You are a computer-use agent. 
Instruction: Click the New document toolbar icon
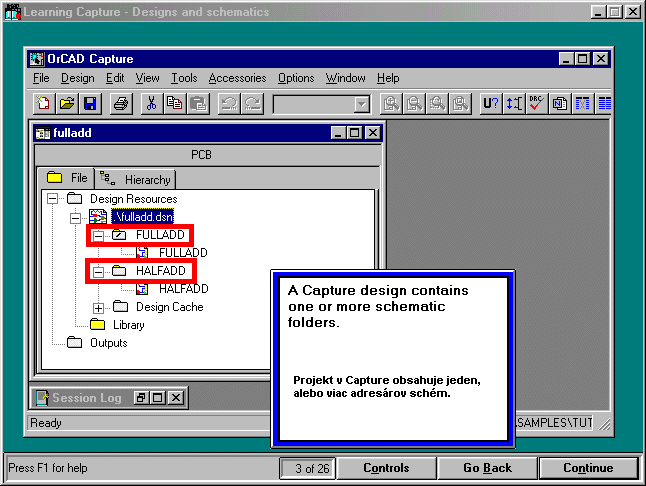44,103
